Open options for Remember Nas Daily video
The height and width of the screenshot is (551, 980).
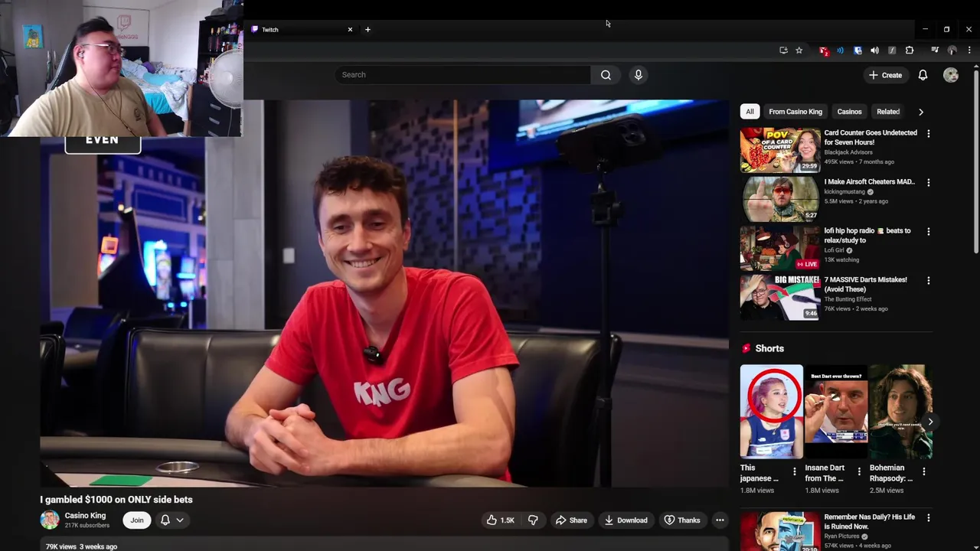(929, 518)
